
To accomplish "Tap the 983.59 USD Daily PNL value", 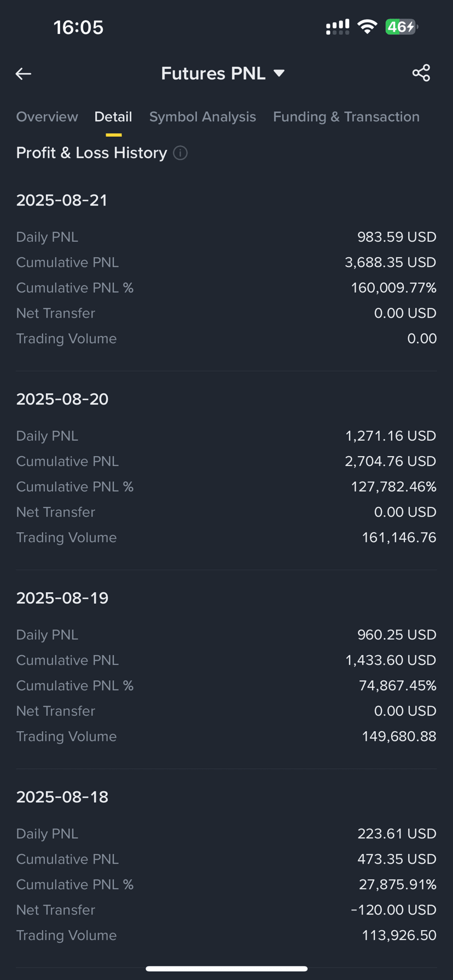I will coord(397,237).
